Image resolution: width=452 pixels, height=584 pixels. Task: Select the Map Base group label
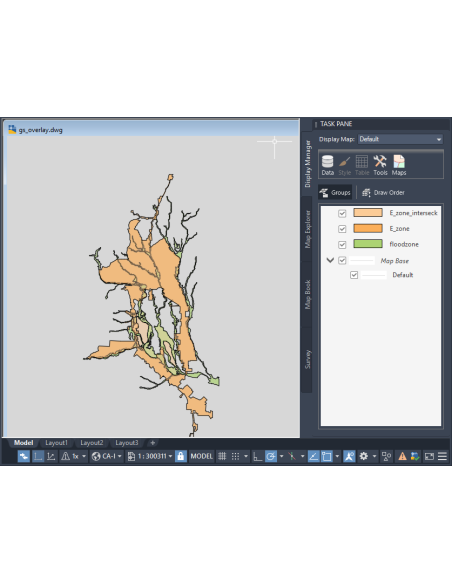tap(394, 261)
